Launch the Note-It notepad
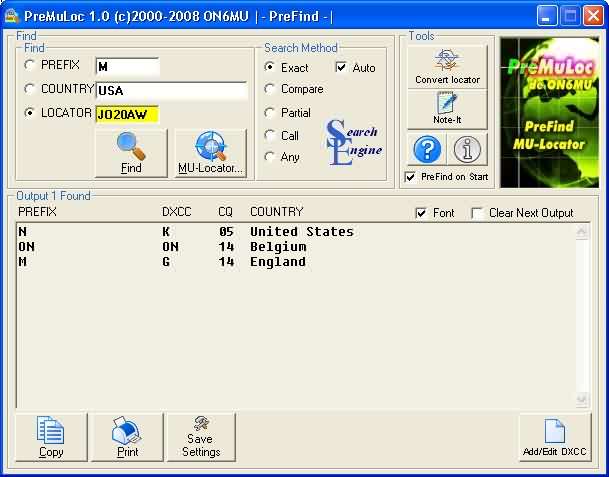The width and height of the screenshot is (609, 477). (x=447, y=109)
